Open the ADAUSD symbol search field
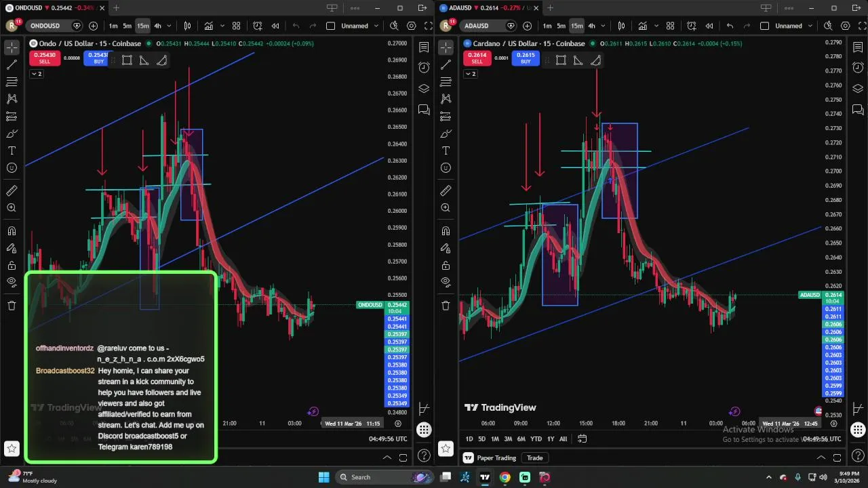Image resolution: width=868 pixels, height=488 pixels. click(484, 26)
